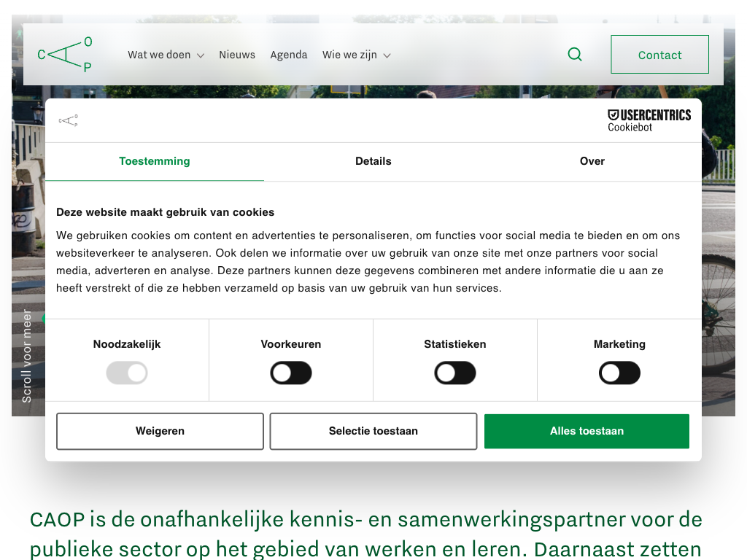Viewport: 747px width, 560px height.
Task: Turn on the Marketing cookies switch
Action: [619, 373]
